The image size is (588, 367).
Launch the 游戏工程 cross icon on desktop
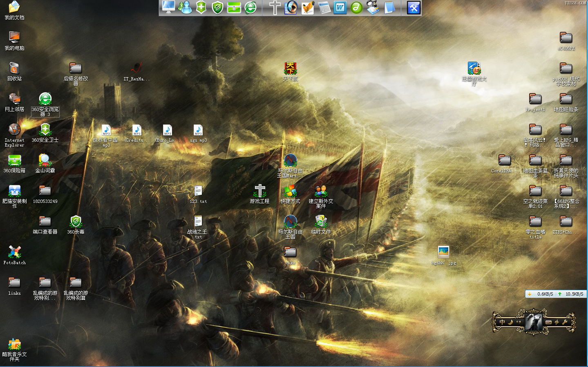259,194
